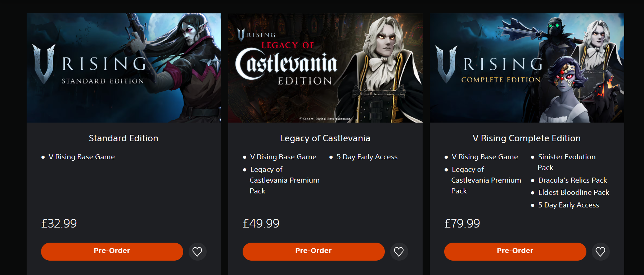Viewport: 644px width, 275px height.
Task: Wishlist the Standard Edition via heart icon
Action: click(x=197, y=252)
